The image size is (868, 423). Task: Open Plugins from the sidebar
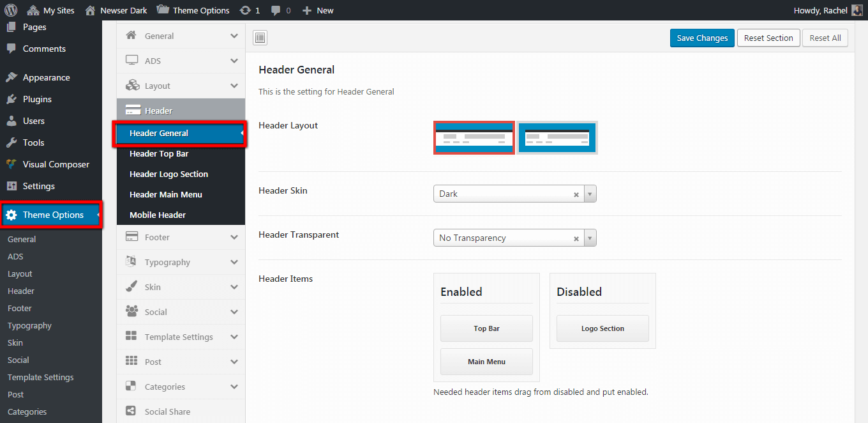(37, 99)
